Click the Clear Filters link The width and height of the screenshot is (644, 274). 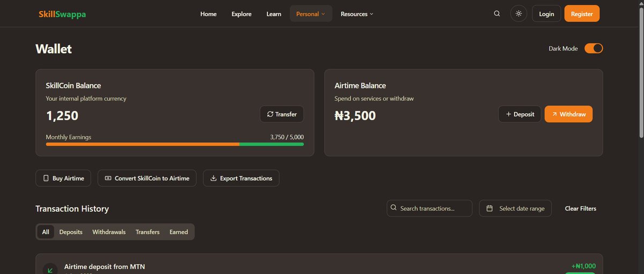[581, 208]
